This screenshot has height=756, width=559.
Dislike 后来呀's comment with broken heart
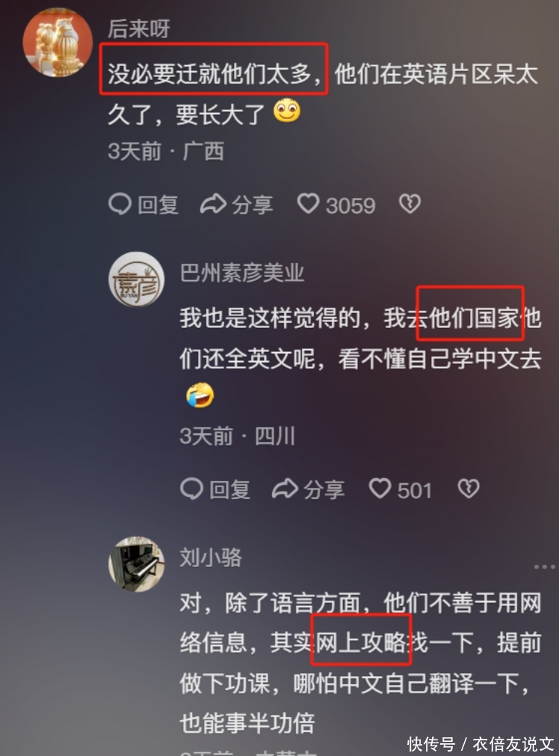pos(410,204)
